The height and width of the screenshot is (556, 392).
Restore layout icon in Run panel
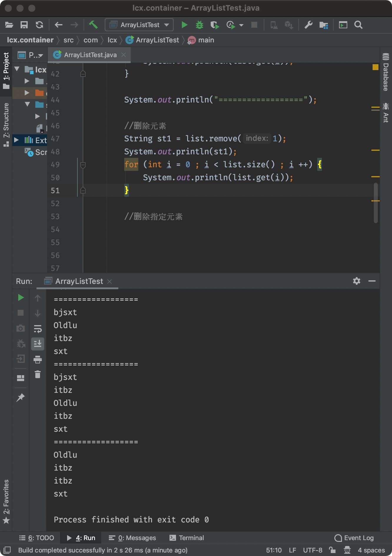point(21,378)
